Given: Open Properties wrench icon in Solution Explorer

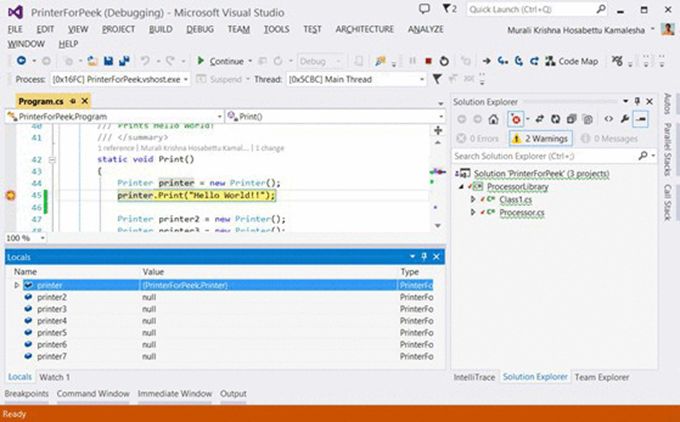Looking at the screenshot, I should (x=624, y=119).
